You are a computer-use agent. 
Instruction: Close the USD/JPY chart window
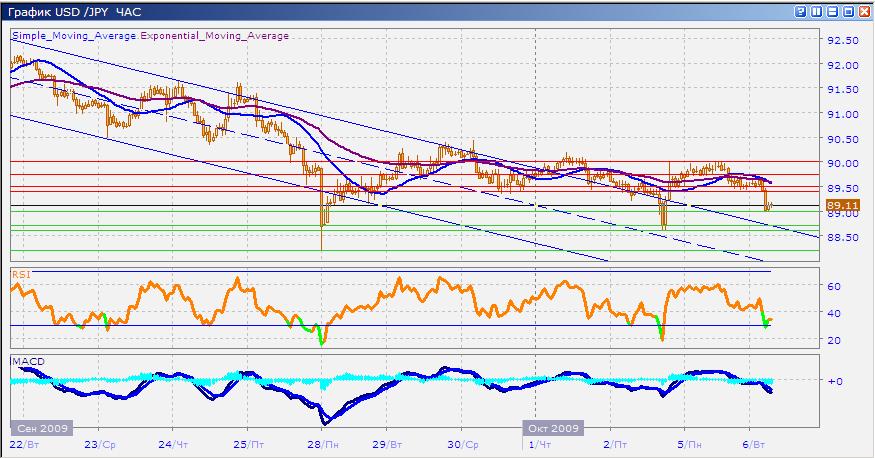[x=864, y=10]
